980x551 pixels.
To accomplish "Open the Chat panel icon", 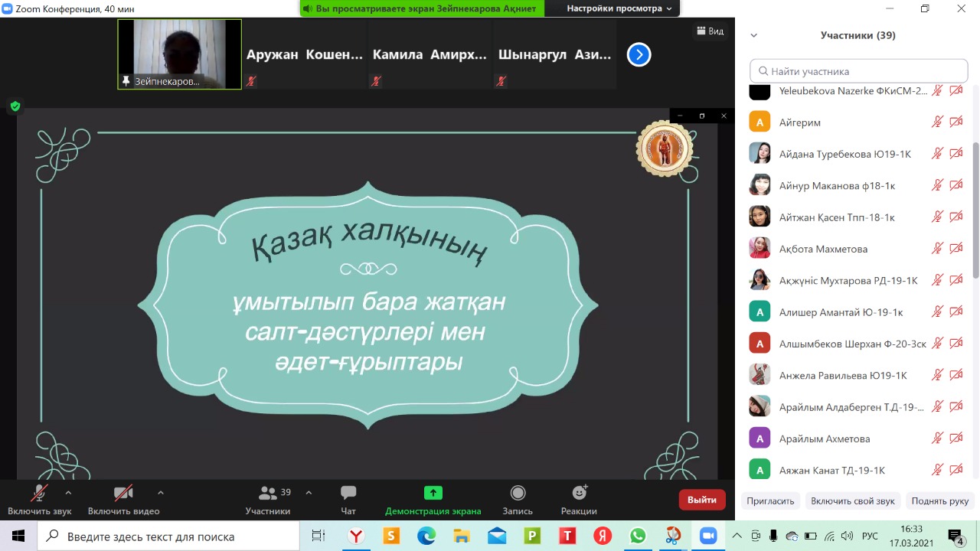I will pyautogui.click(x=348, y=494).
